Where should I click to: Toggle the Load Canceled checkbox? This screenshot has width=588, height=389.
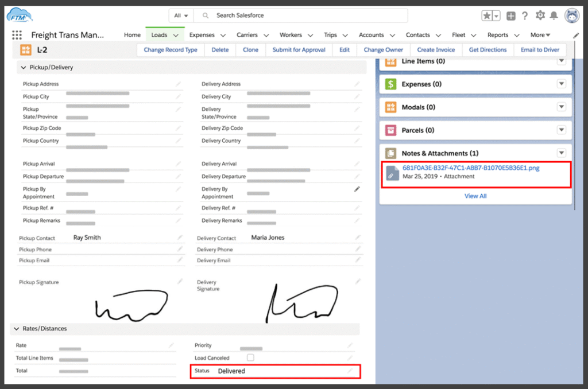[250, 357]
